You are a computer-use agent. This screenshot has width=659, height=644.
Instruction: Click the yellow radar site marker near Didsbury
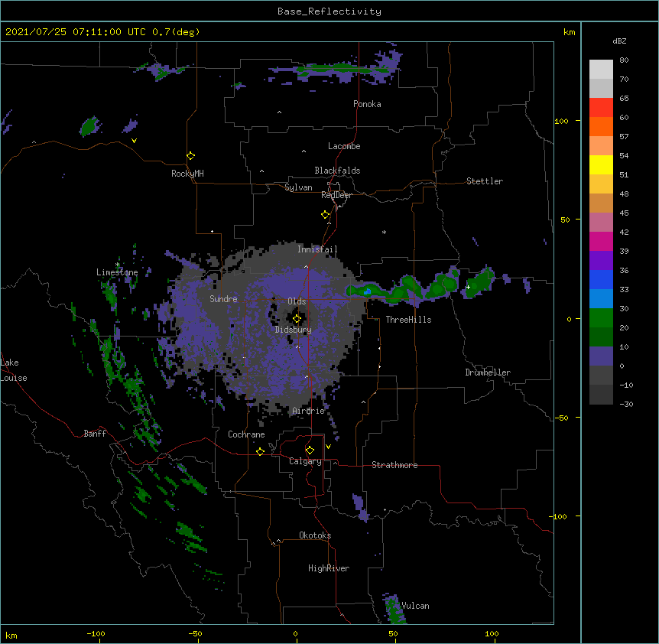pyautogui.click(x=297, y=319)
